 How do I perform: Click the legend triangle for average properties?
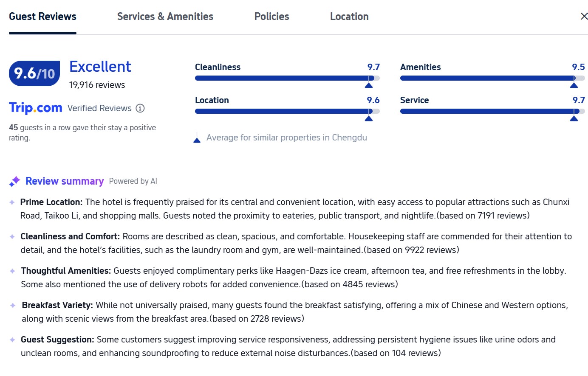point(197,140)
